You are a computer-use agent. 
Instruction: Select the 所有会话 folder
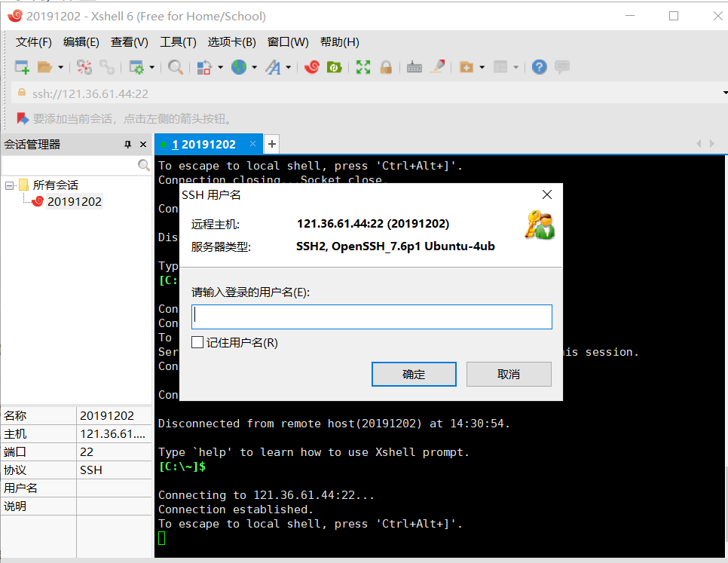click(55, 185)
